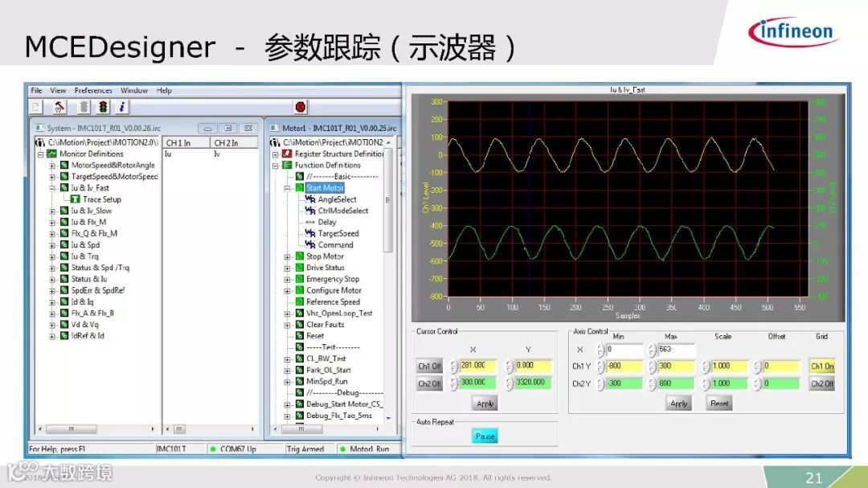Click the Motor1 tree vertical scrollbar
The width and height of the screenshot is (868, 488).
(x=388, y=279)
